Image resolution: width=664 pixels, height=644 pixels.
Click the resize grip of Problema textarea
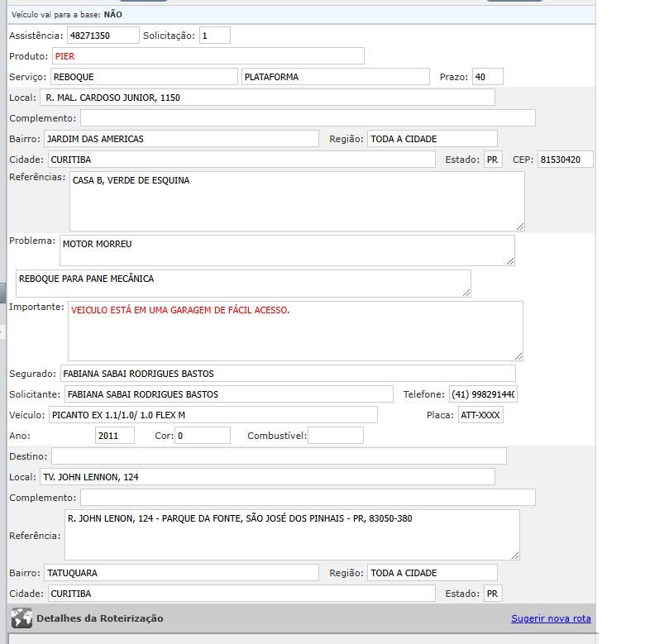[x=510, y=262]
